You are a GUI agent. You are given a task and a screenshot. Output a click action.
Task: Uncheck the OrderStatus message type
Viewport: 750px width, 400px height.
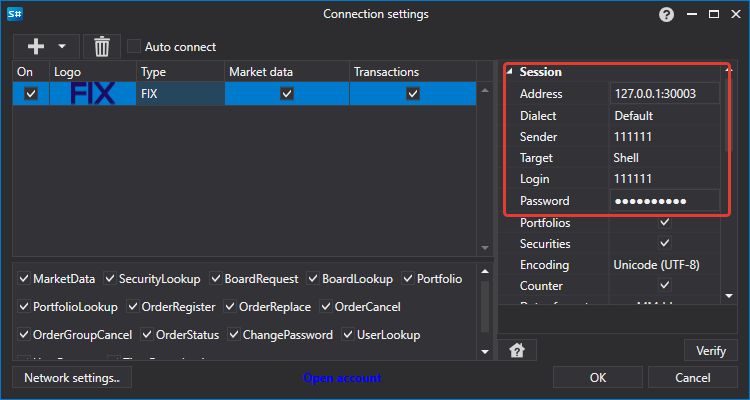click(x=147, y=334)
